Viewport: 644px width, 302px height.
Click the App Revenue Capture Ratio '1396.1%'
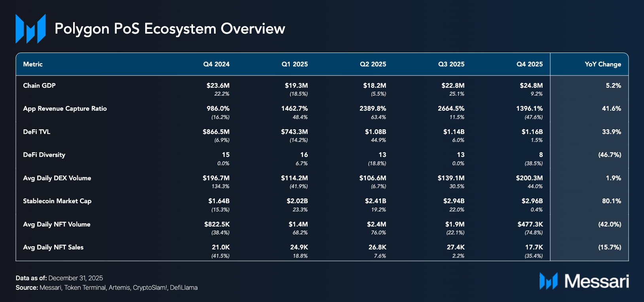[530, 108]
